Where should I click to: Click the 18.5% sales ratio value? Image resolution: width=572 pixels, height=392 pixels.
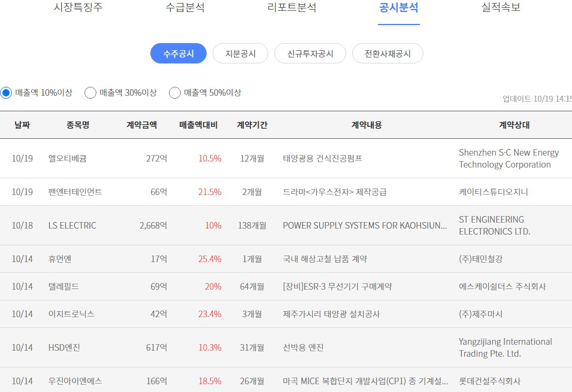pos(210,381)
